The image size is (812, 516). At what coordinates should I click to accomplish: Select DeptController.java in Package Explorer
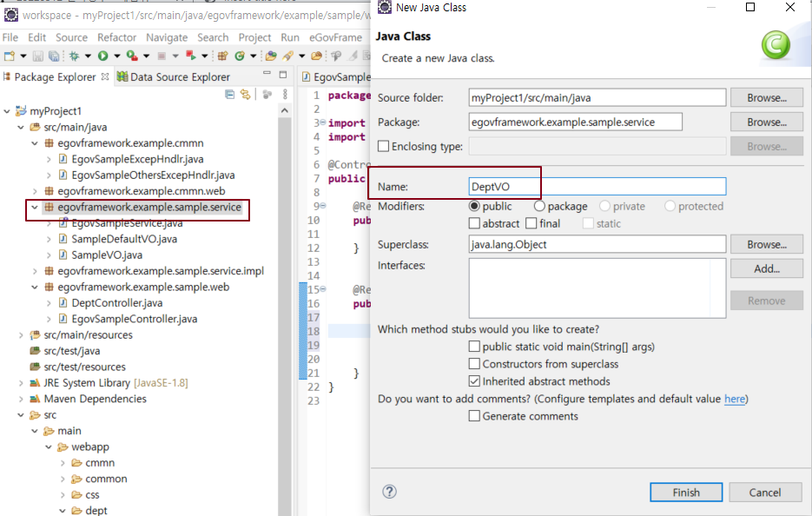[x=117, y=302]
